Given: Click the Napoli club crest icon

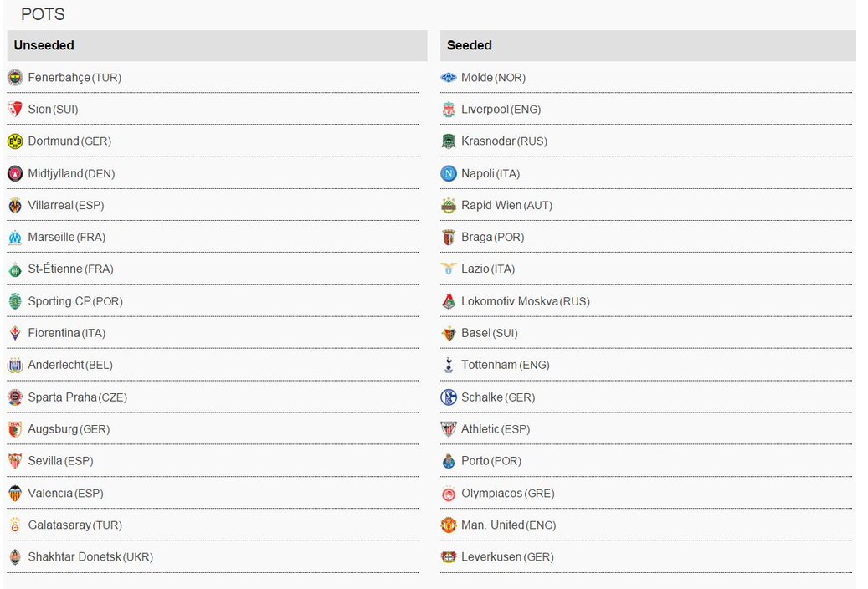Looking at the screenshot, I should [x=449, y=174].
